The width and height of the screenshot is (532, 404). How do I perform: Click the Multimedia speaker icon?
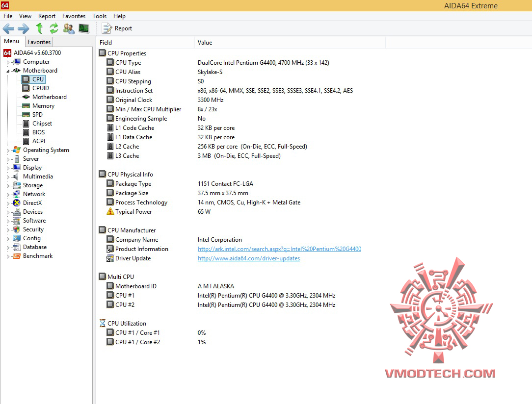(16, 176)
